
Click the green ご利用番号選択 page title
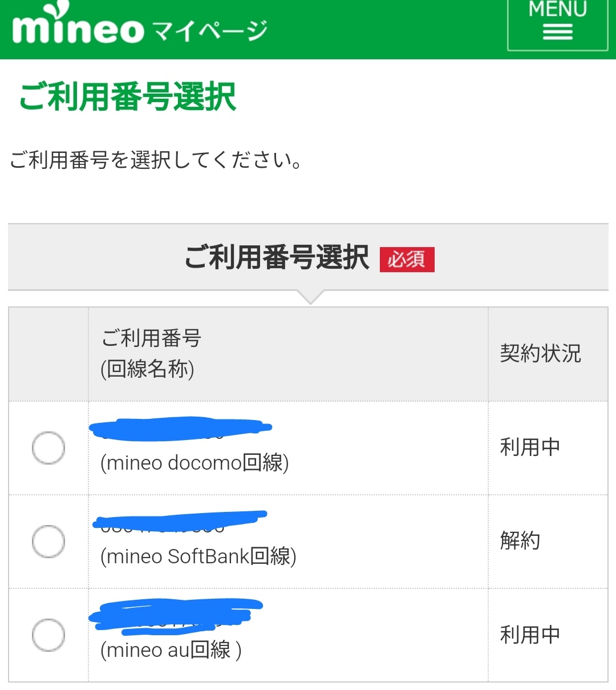click(x=127, y=97)
